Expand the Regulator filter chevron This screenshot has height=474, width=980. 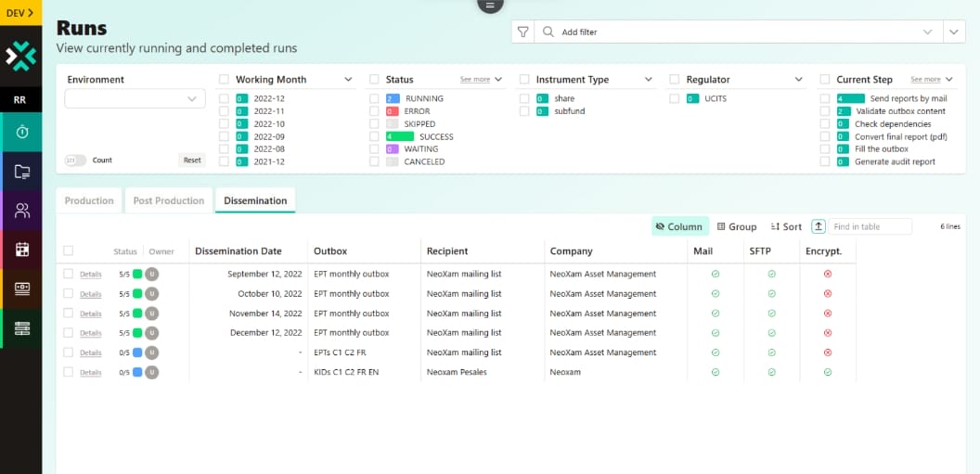[799, 80]
